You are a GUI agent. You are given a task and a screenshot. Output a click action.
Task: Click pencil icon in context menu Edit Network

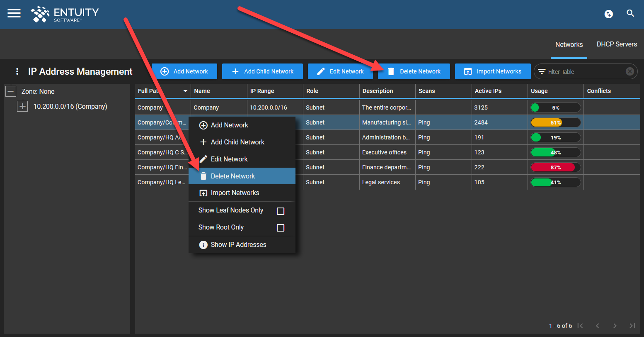(203, 159)
